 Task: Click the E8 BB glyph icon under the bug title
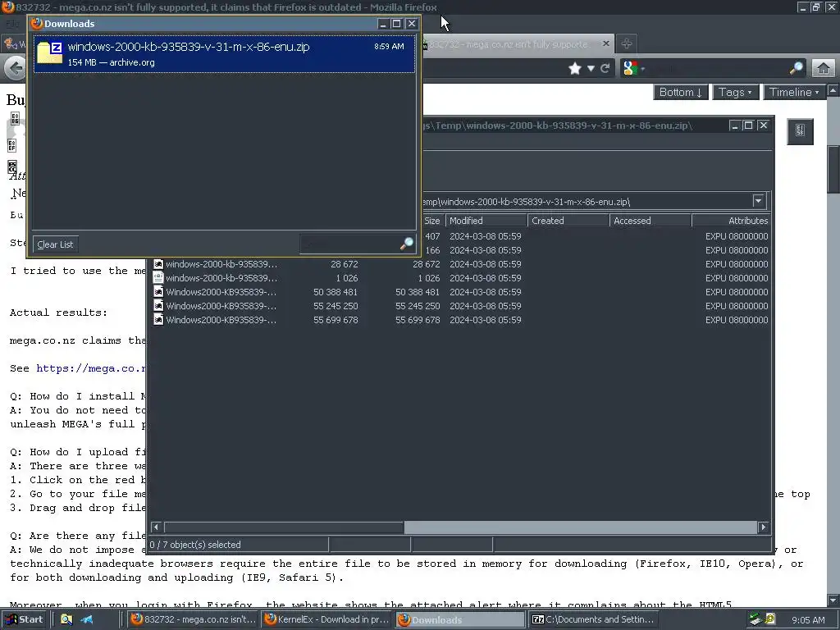pos(15,119)
